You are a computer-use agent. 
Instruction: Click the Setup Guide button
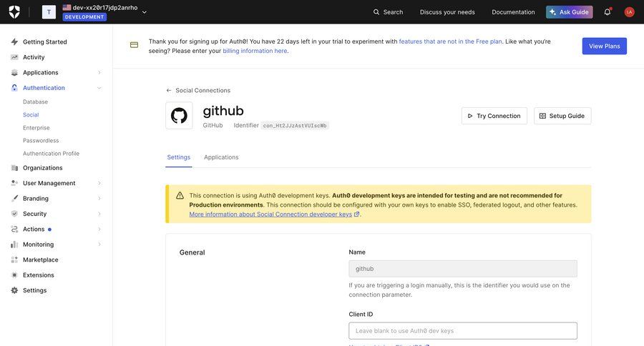(562, 116)
